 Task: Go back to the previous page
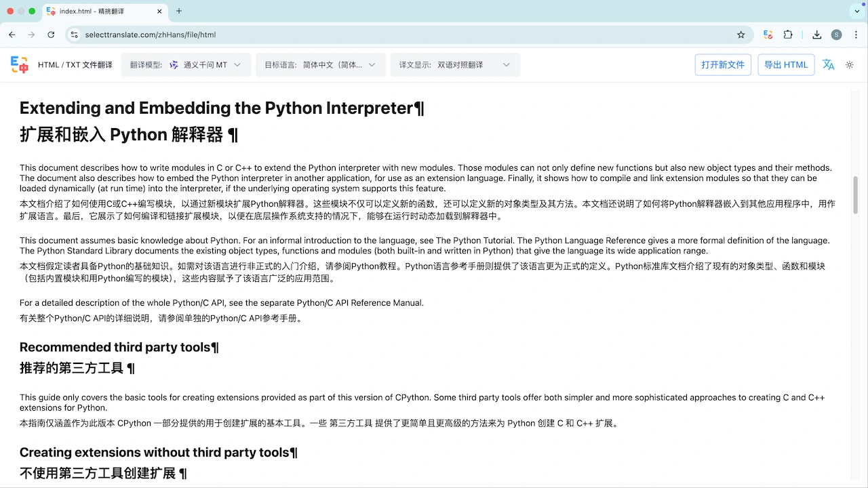pos(12,35)
